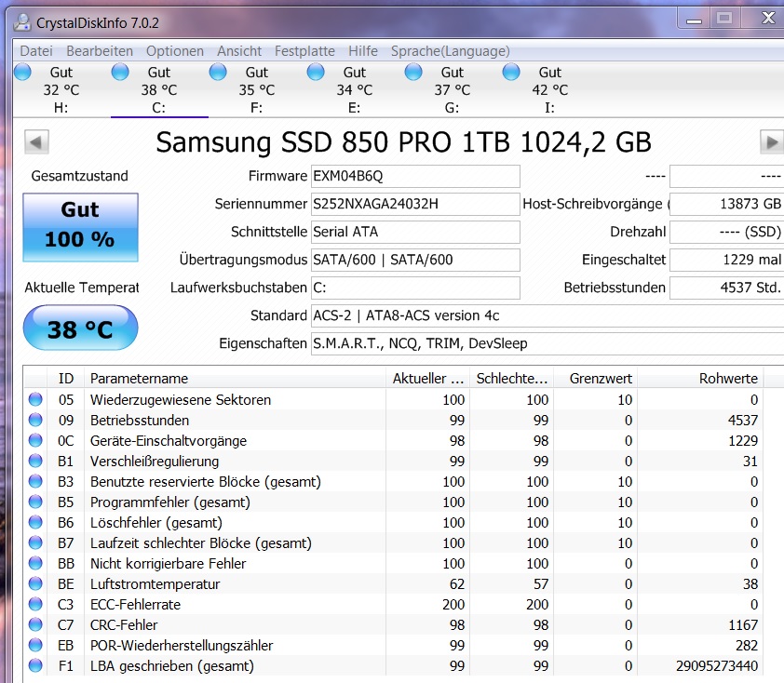The image size is (784, 683).
Task: Click the Rohwerte column header
Action: click(x=700, y=379)
